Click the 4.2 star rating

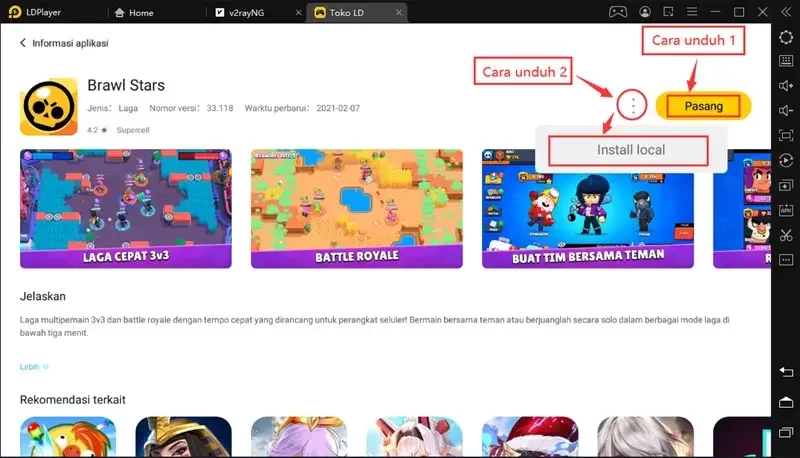click(x=97, y=130)
